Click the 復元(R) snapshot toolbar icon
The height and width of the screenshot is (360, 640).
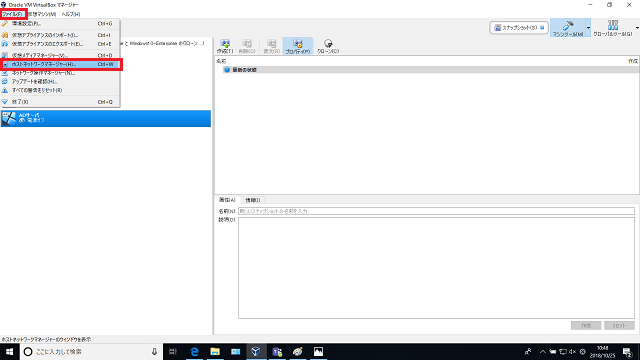(x=272, y=46)
